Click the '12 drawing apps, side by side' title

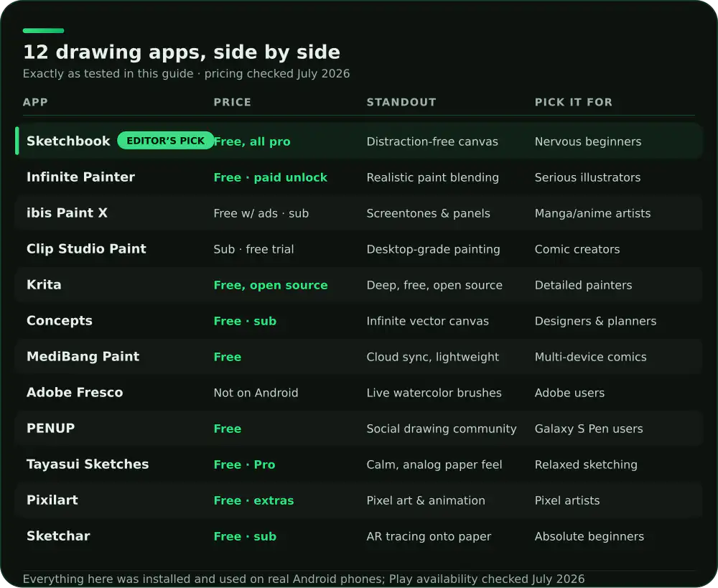(x=182, y=52)
